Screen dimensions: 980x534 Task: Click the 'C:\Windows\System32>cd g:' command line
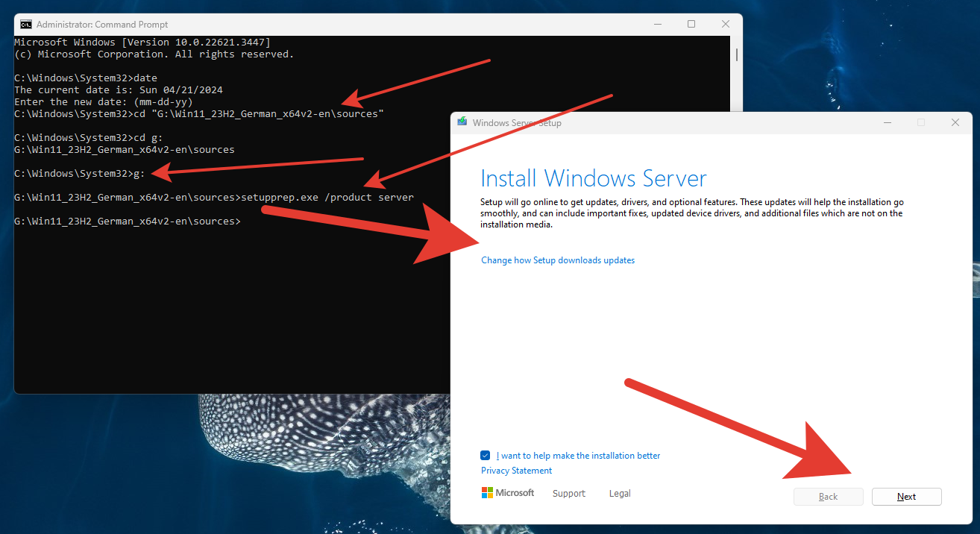(x=89, y=138)
